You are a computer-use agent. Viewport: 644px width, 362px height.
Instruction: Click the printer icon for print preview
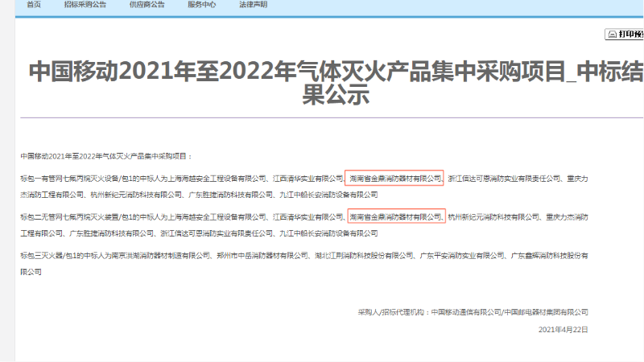611,35
